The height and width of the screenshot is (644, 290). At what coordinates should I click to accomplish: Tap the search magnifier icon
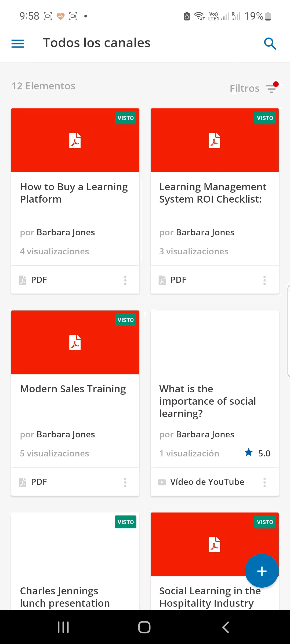click(270, 43)
